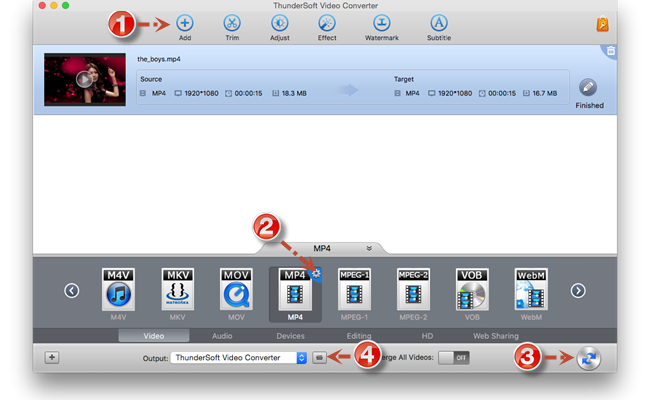650x400 pixels.
Task: Click the Source heading label
Action: (x=151, y=79)
